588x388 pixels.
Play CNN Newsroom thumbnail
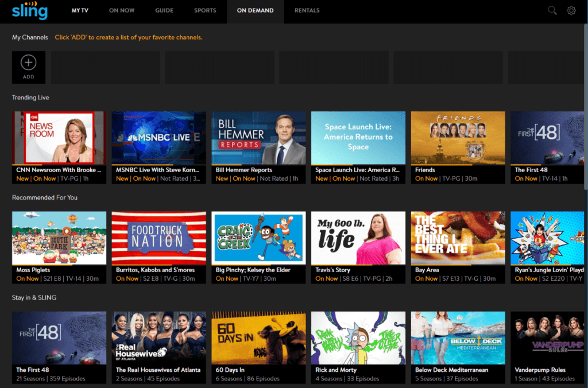(59, 138)
